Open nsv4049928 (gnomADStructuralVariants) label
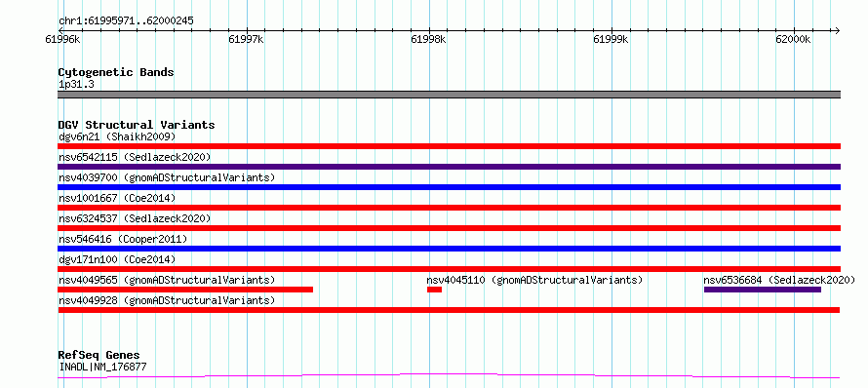The width and height of the screenshot is (868, 388). click(x=167, y=300)
